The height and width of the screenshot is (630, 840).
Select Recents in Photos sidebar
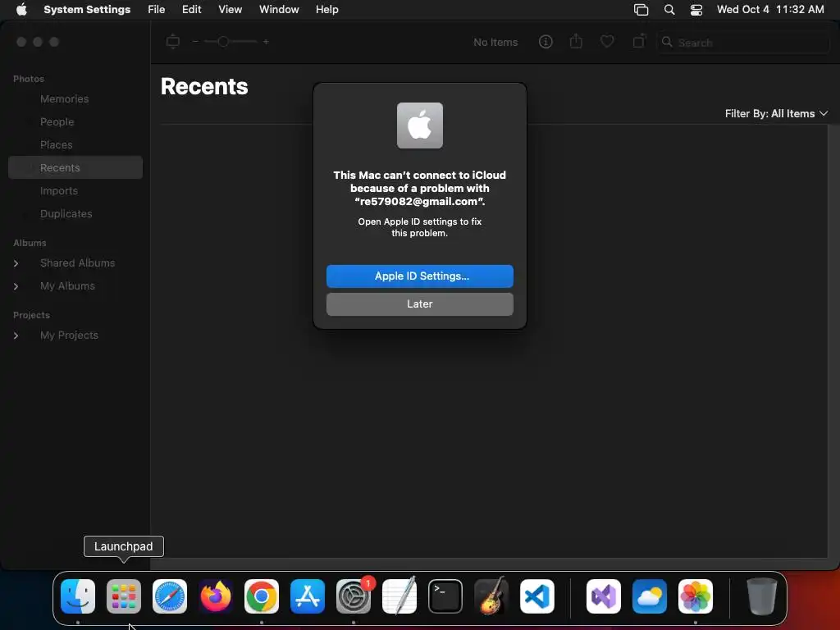(75, 167)
